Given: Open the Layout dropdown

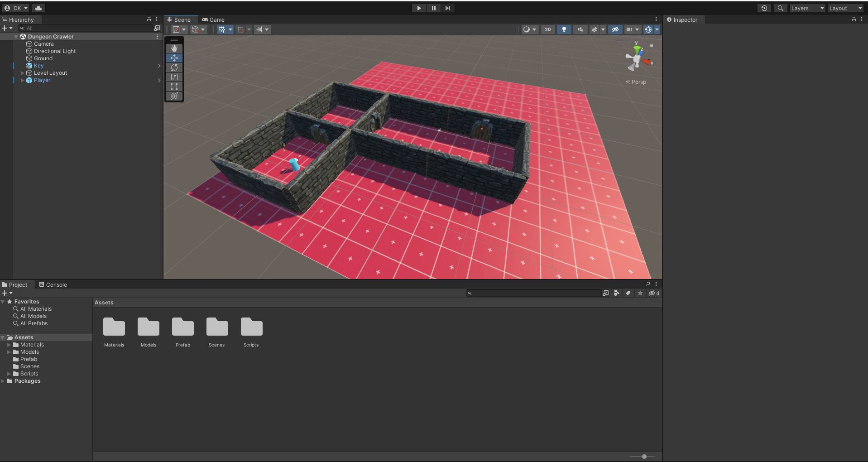Looking at the screenshot, I should click(845, 8).
